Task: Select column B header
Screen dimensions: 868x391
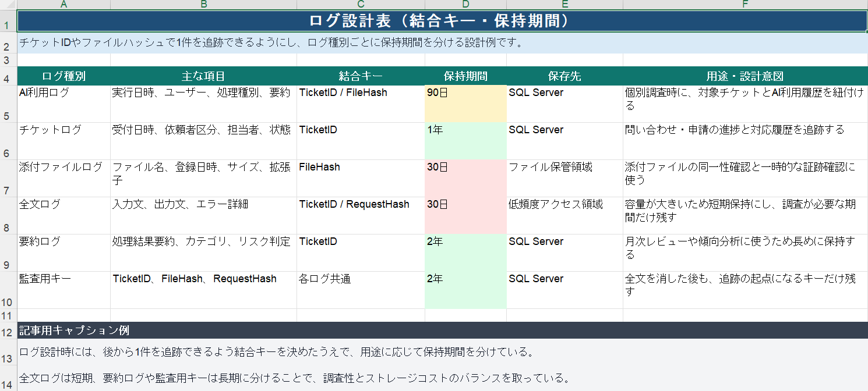Action: coord(203,5)
